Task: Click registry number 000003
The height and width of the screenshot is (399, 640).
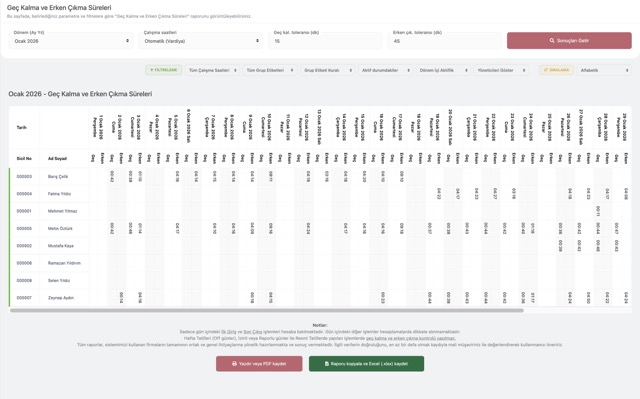Action: point(24,177)
